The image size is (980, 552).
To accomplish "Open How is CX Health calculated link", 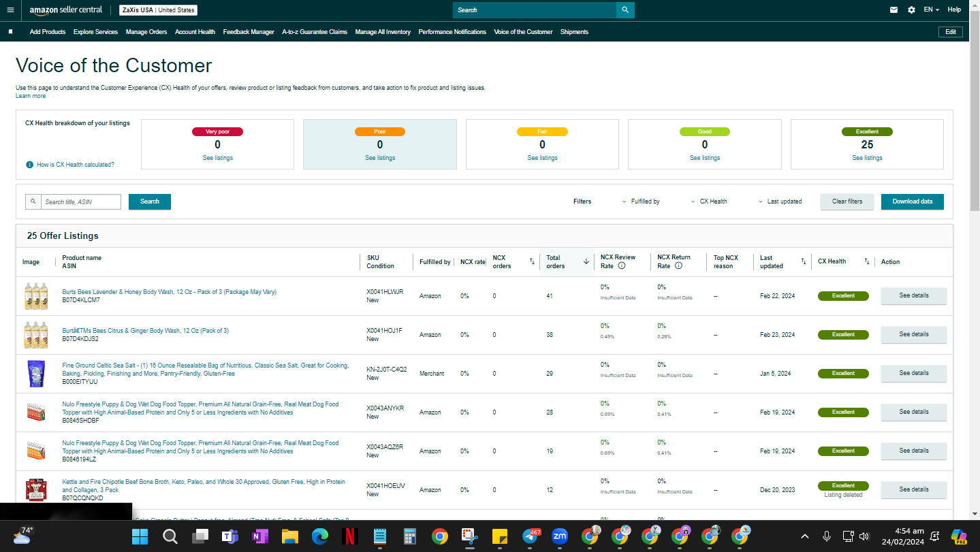I will pyautogui.click(x=75, y=165).
